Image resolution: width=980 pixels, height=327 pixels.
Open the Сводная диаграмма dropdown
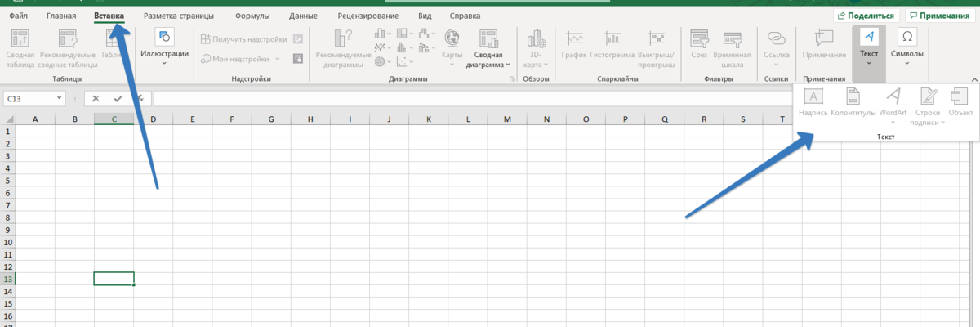(488, 48)
